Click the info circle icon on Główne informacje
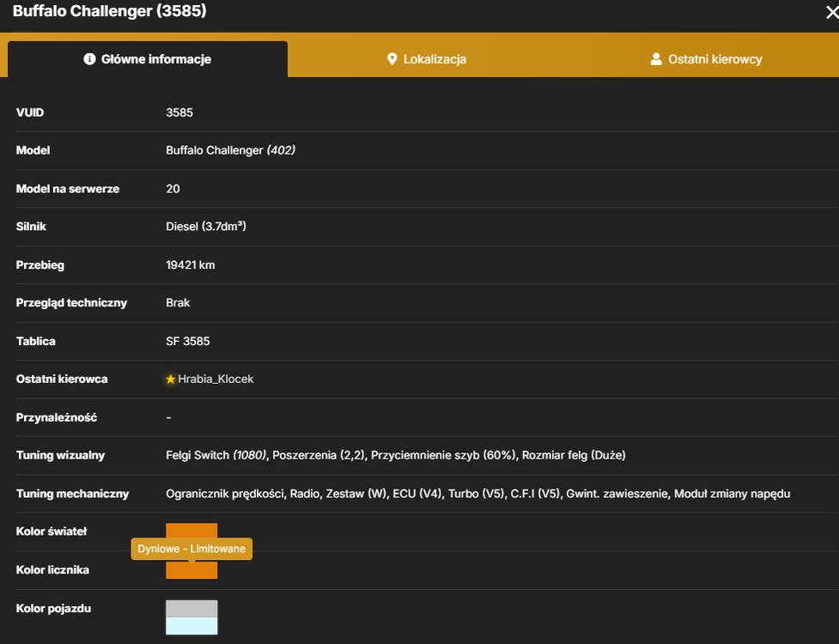 [89, 59]
